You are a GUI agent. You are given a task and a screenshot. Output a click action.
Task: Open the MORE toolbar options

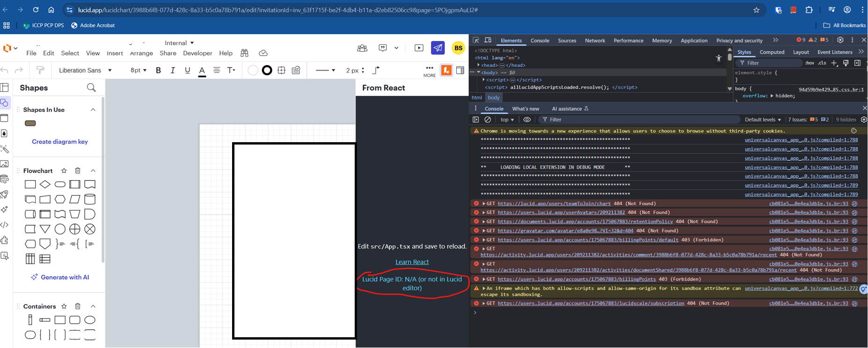[430, 71]
